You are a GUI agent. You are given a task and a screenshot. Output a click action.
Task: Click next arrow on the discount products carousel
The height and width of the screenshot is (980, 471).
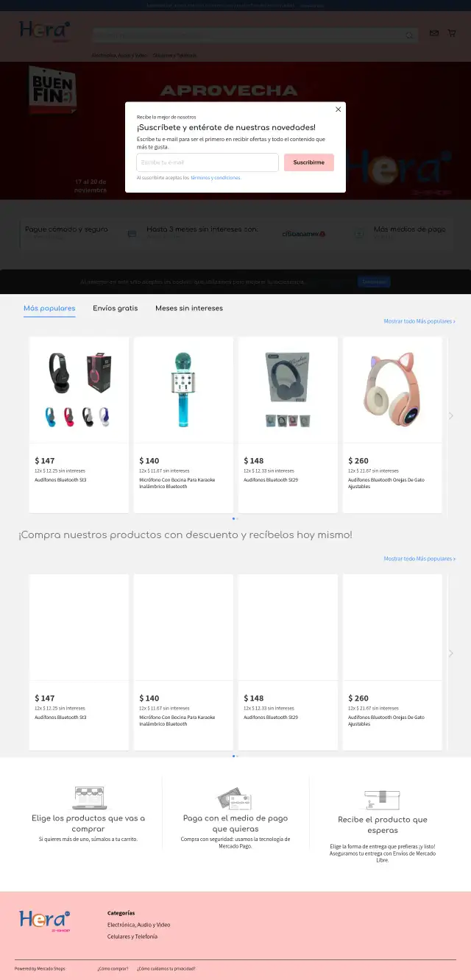click(451, 653)
